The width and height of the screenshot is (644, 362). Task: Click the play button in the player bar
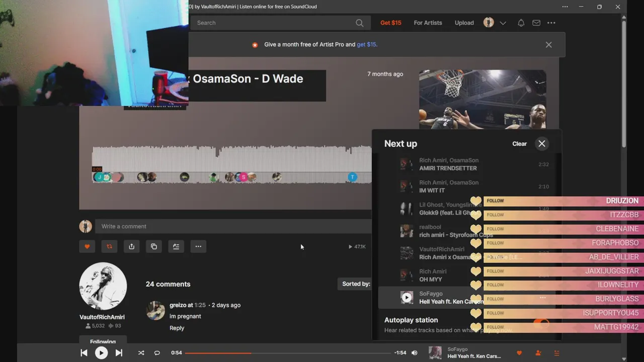[101, 353]
